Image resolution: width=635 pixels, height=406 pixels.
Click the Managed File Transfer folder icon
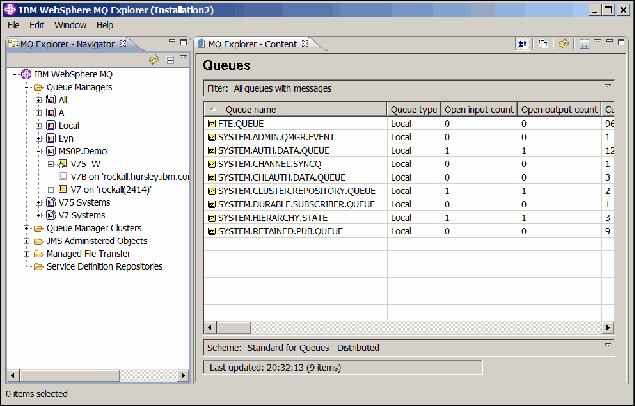[x=38, y=254]
